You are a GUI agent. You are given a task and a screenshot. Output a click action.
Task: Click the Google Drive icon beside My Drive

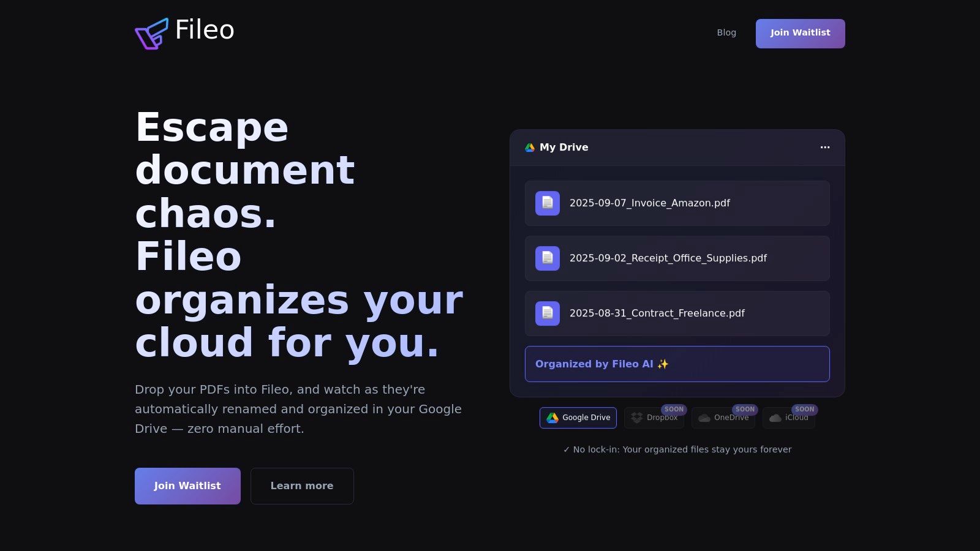tap(530, 148)
